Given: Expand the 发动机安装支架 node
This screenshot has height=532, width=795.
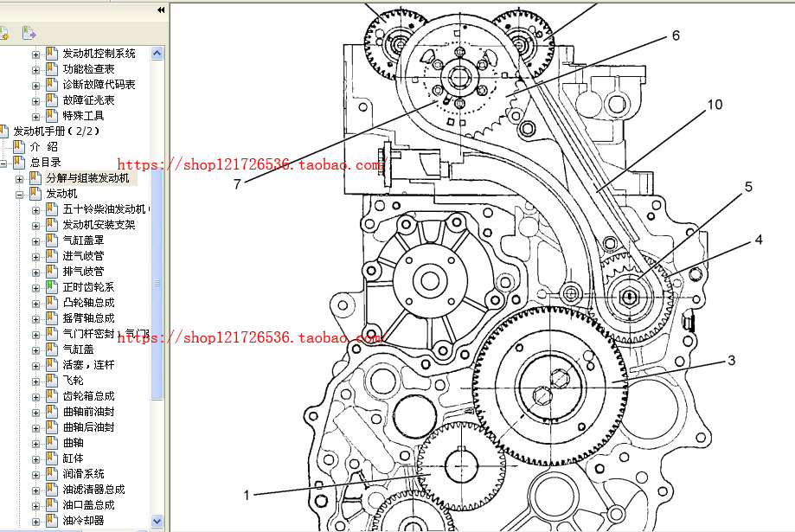Looking at the screenshot, I should [x=35, y=226].
